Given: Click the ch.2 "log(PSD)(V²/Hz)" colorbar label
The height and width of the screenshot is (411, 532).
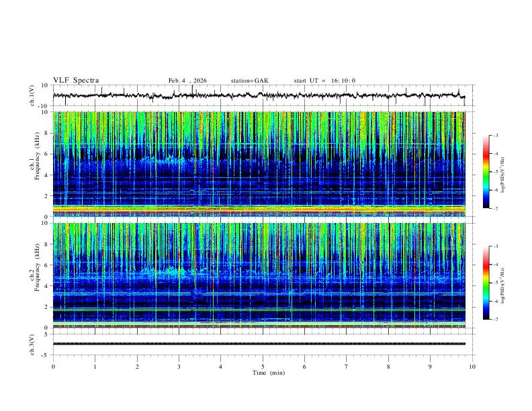Looking at the screenshot, I should coord(502,286).
